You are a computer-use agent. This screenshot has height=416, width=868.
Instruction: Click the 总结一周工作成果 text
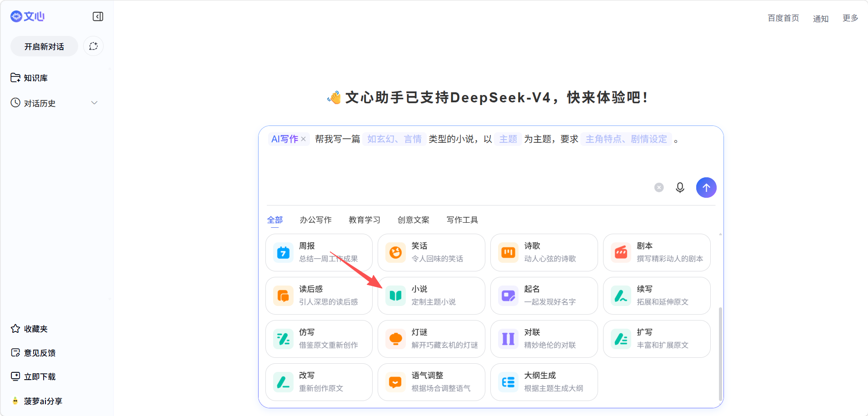[329, 259]
